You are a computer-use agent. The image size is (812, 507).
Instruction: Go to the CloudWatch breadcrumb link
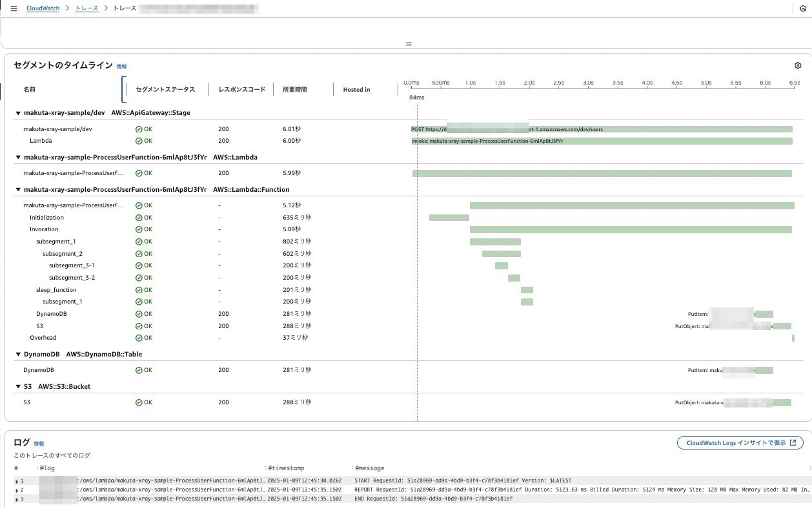coord(43,8)
